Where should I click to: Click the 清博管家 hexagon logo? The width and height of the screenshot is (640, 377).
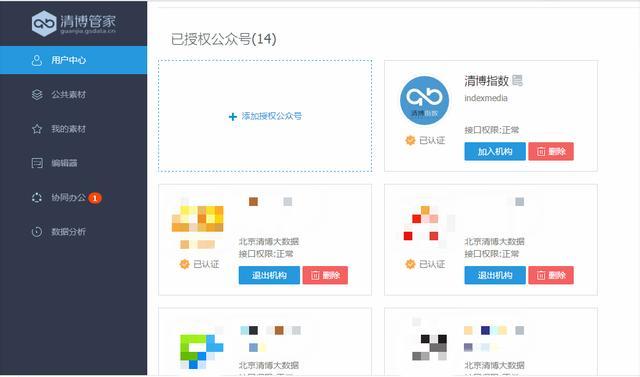pos(44,23)
